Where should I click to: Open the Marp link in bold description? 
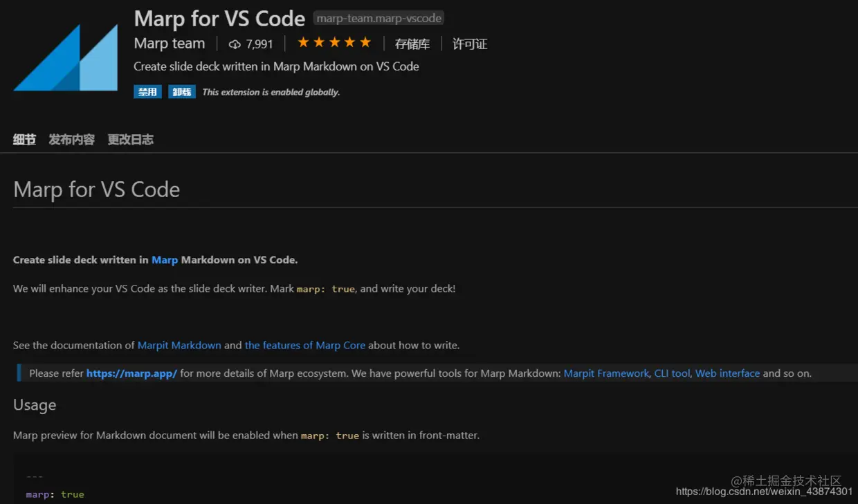165,260
